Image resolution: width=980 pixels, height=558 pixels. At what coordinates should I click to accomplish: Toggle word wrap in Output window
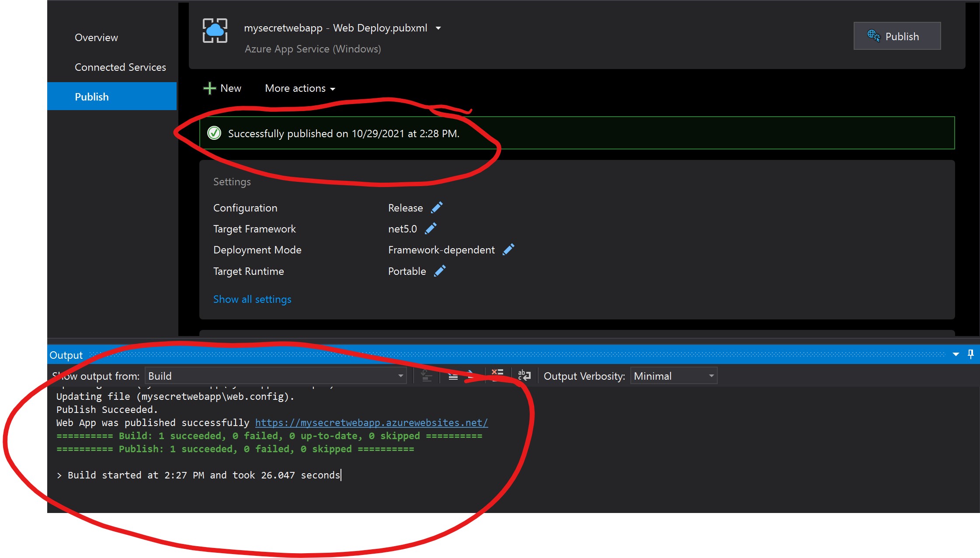coord(524,375)
